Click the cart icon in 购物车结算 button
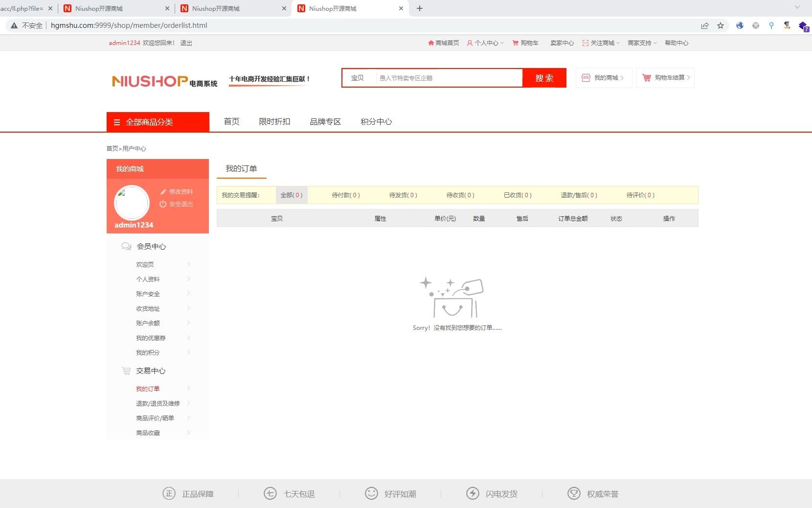This screenshot has width=812, height=508. coord(647,78)
